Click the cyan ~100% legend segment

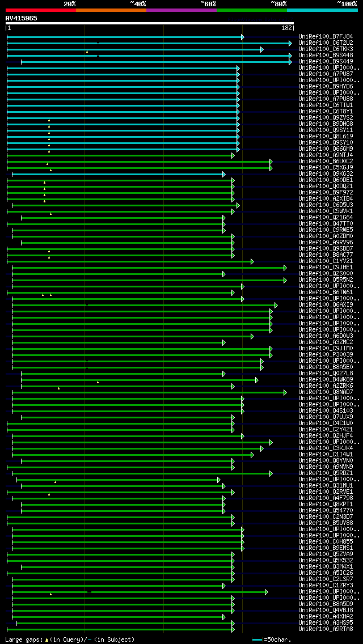tap(322, 10)
